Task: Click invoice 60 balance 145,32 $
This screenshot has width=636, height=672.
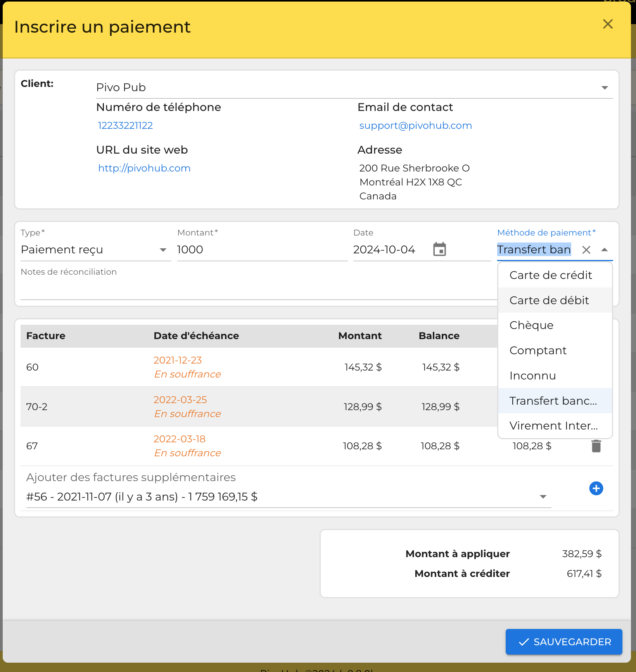Action: (441, 367)
